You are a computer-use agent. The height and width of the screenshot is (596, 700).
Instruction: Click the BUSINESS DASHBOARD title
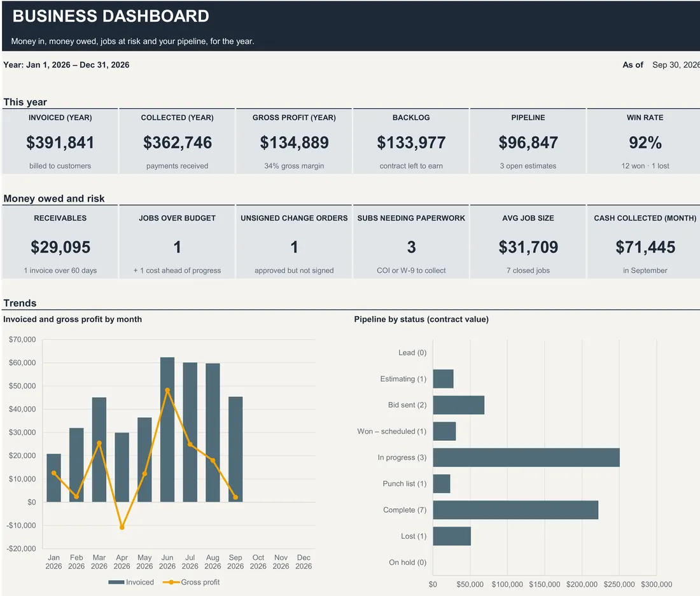(x=111, y=16)
